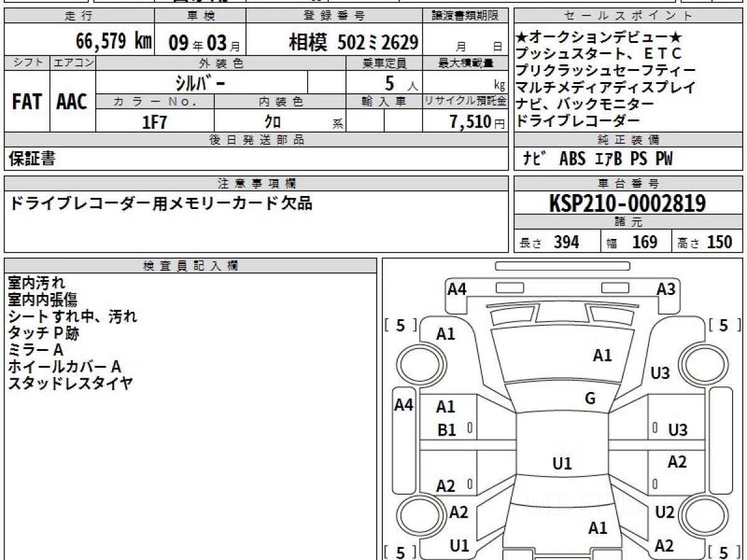Select the chassis number KSP210-0002819
This screenshot has height=560, width=747.
click(627, 203)
